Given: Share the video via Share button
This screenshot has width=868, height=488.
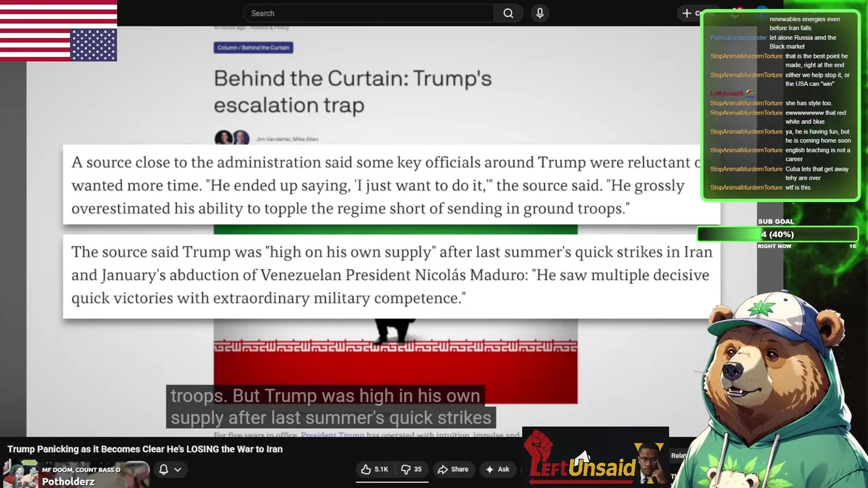Looking at the screenshot, I should (x=453, y=469).
